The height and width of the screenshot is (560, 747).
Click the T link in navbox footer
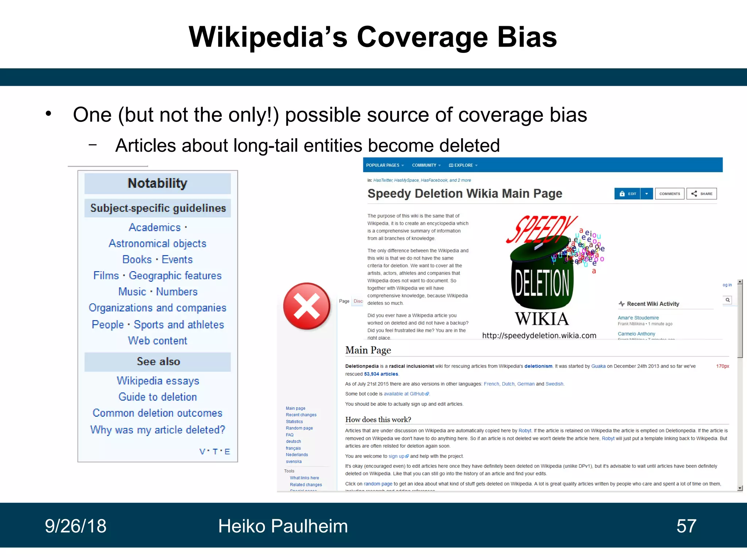coord(215,452)
